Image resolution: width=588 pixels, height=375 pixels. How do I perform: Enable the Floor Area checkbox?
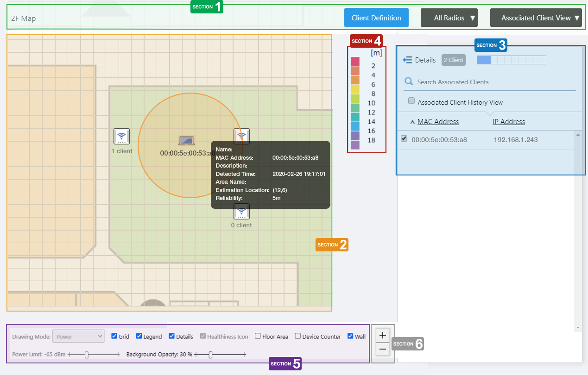pyautogui.click(x=258, y=336)
